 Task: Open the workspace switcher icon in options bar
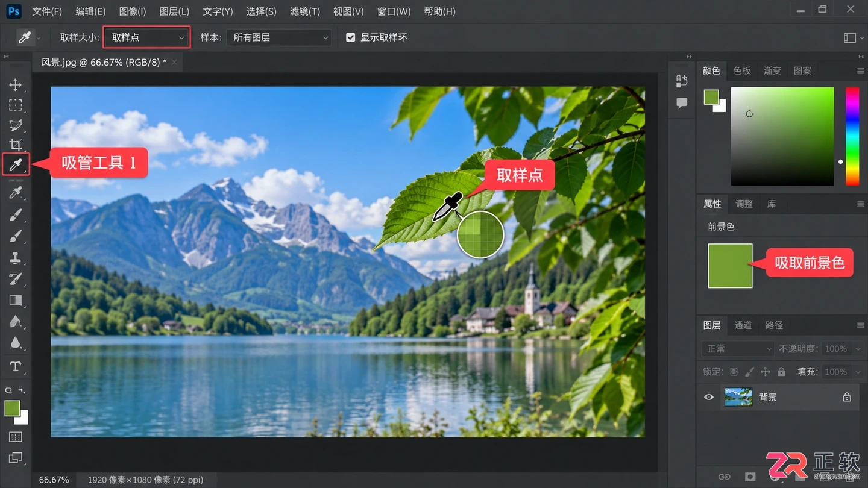[850, 37]
